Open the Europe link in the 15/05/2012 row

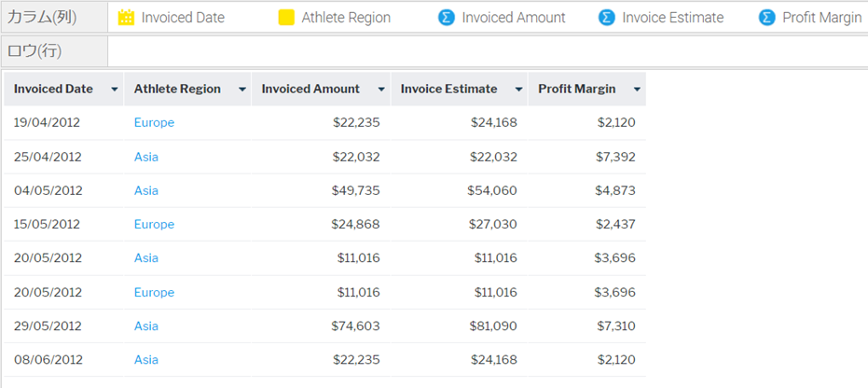tap(154, 224)
